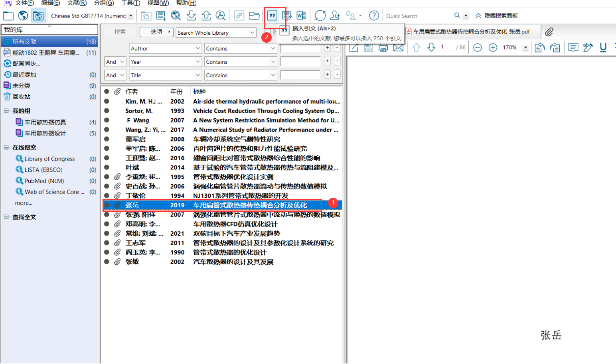This screenshot has height=364, width=616.
Task: Toggle read status dot for 叶斌 row
Action: point(107,167)
